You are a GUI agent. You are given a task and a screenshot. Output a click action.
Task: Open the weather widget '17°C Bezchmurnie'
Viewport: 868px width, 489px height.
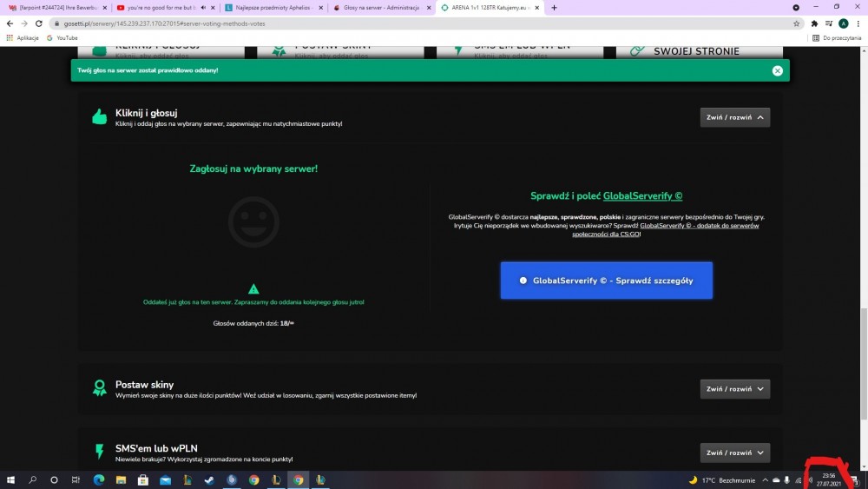[x=721, y=480]
